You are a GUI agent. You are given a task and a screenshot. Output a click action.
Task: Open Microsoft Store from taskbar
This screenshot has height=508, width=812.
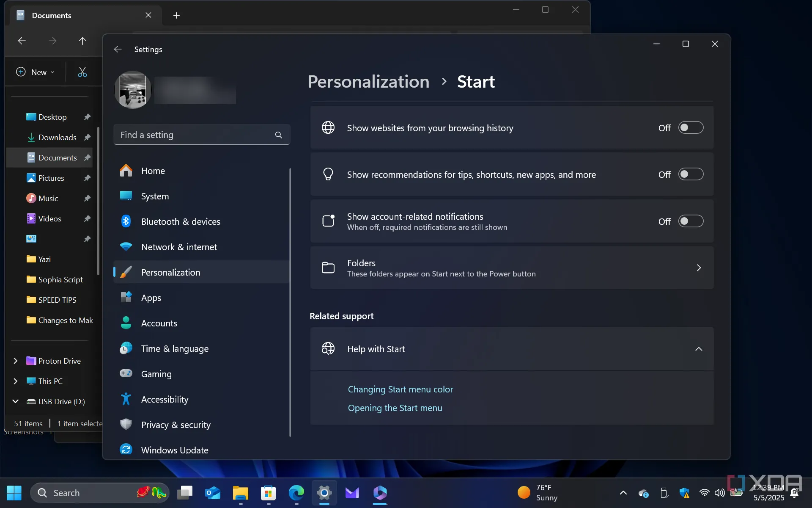tap(269, 493)
